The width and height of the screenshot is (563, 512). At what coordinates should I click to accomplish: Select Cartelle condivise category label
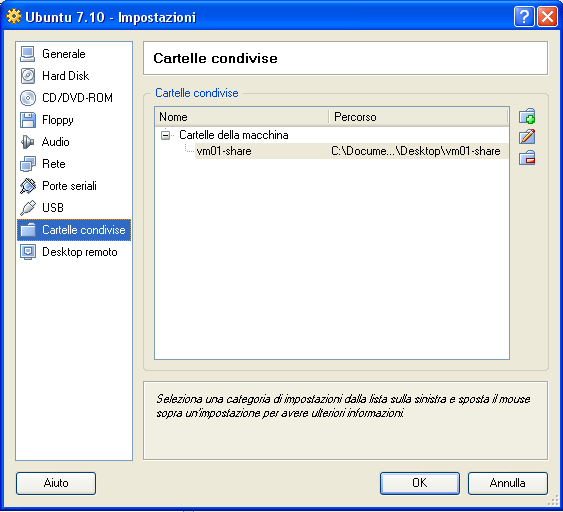click(84, 230)
